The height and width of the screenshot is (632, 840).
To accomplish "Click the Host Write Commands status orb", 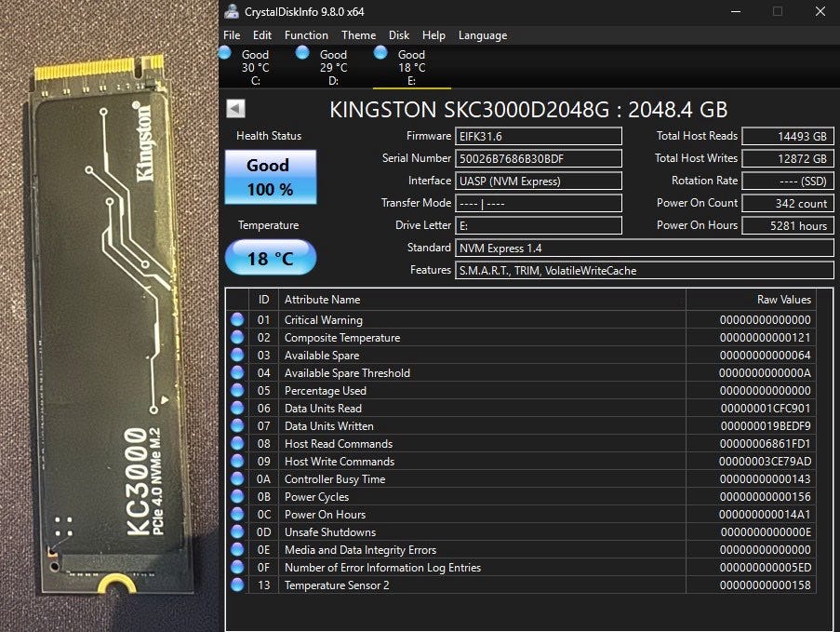I will click(237, 461).
